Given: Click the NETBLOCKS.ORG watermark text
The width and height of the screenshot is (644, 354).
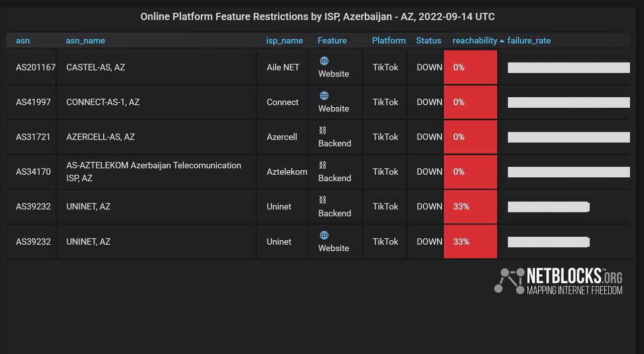Looking at the screenshot, I should (x=574, y=281).
